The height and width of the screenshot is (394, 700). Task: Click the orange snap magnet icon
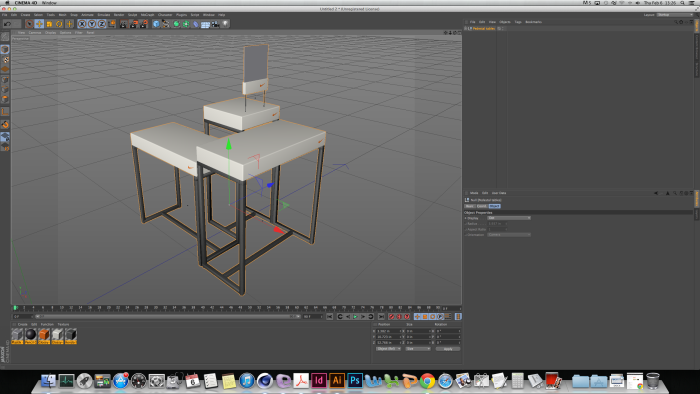5,125
